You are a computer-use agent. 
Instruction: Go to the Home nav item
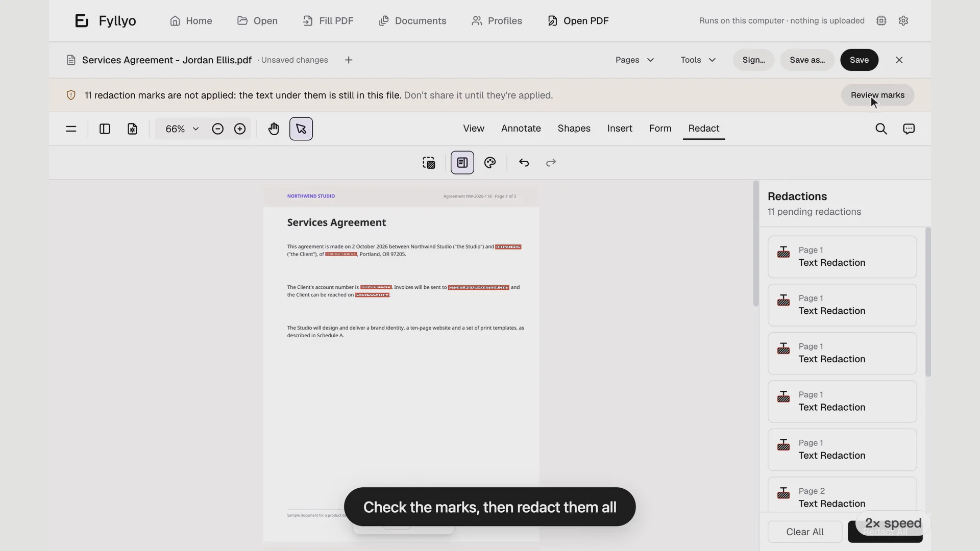191,21
